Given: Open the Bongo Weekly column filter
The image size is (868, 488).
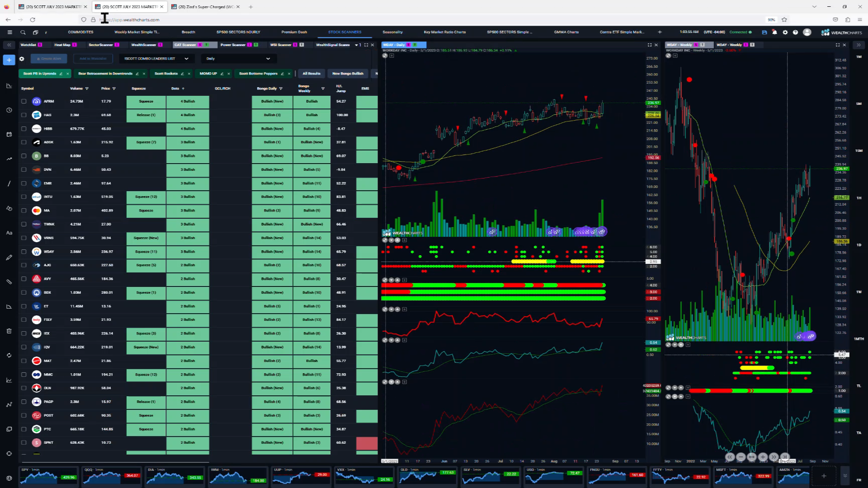Looking at the screenshot, I should (323, 89).
